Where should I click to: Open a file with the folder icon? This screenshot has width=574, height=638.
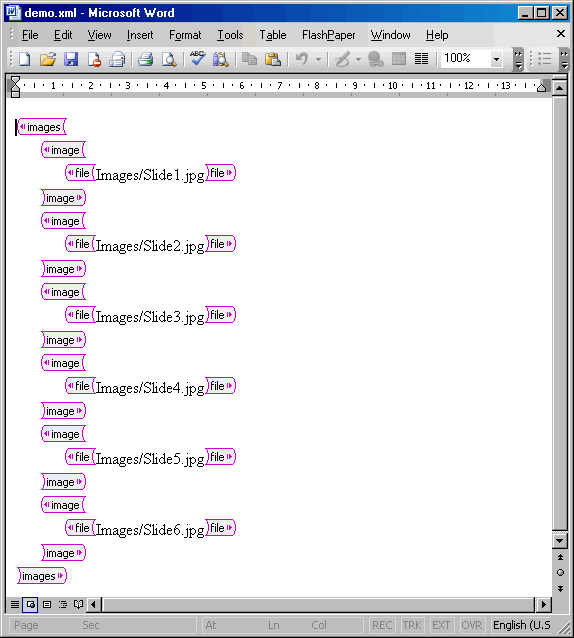pyautogui.click(x=48, y=59)
